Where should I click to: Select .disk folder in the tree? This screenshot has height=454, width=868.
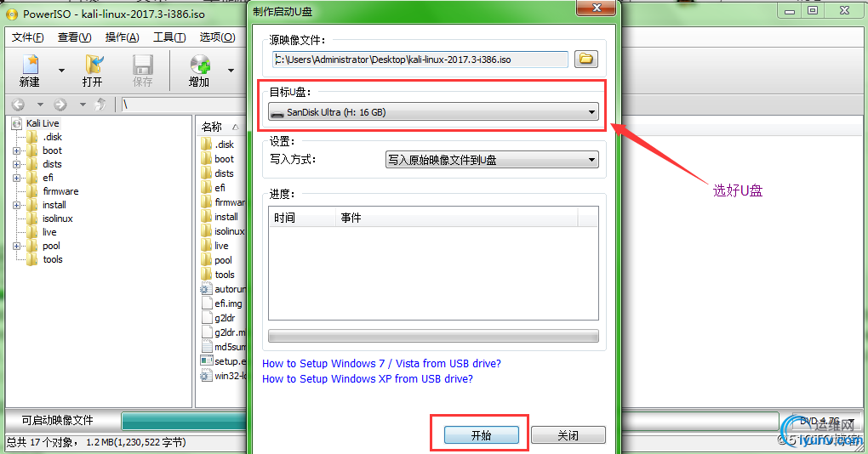click(x=52, y=137)
